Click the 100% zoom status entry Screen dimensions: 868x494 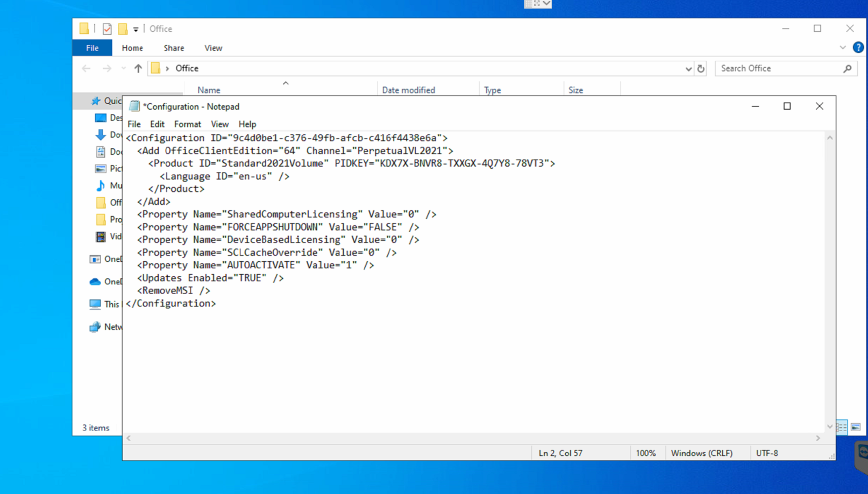[x=646, y=453]
